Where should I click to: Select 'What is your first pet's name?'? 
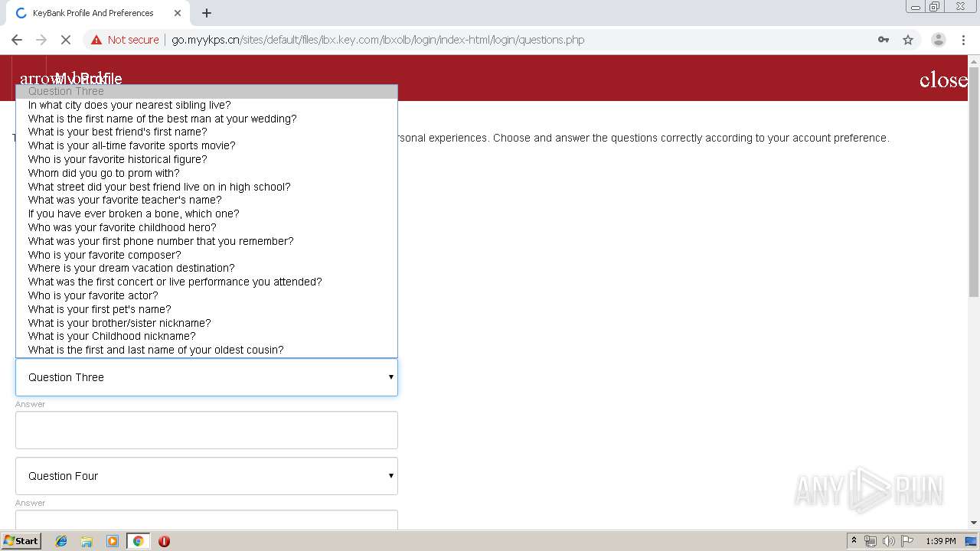pyautogui.click(x=207, y=309)
